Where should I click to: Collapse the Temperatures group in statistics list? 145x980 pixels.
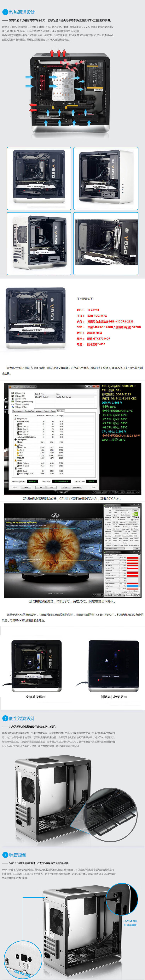(x=21, y=418)
